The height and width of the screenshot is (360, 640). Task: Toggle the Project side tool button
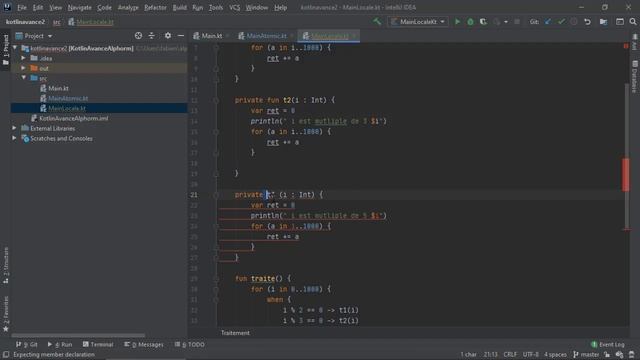click(5, 50)
